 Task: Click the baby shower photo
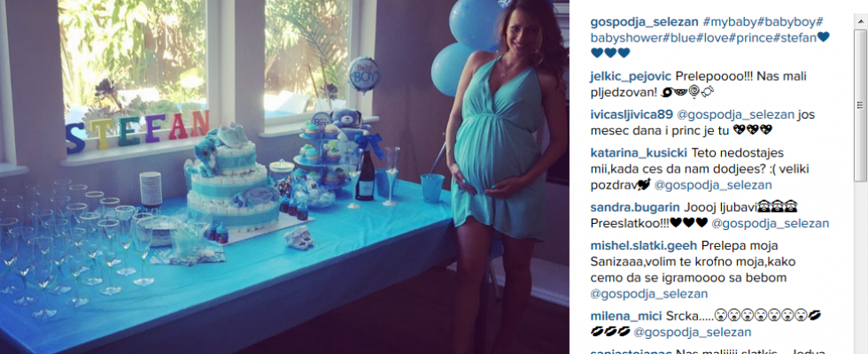[x=284, y=177]
